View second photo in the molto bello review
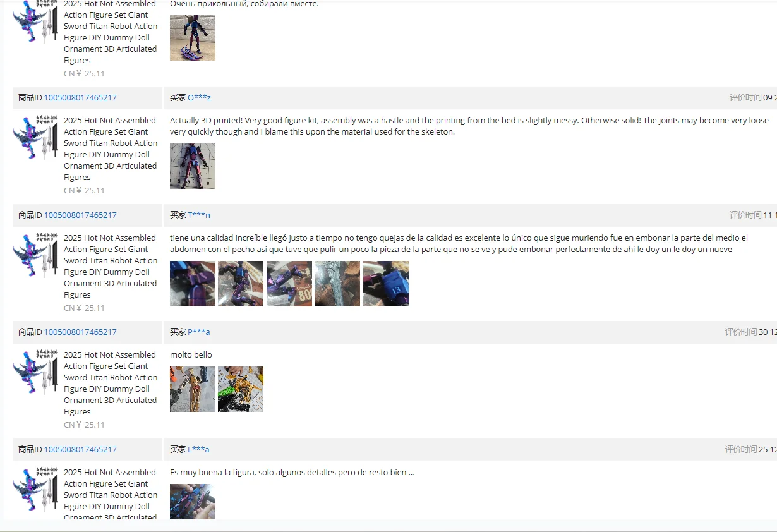777x532 pixels. pos(241,389)
